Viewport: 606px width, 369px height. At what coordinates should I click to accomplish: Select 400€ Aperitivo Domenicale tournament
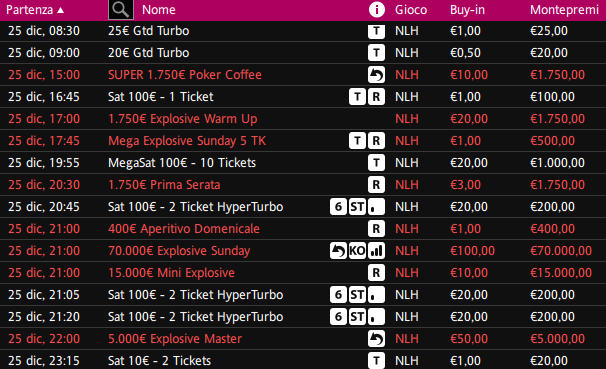click(184, 229)
